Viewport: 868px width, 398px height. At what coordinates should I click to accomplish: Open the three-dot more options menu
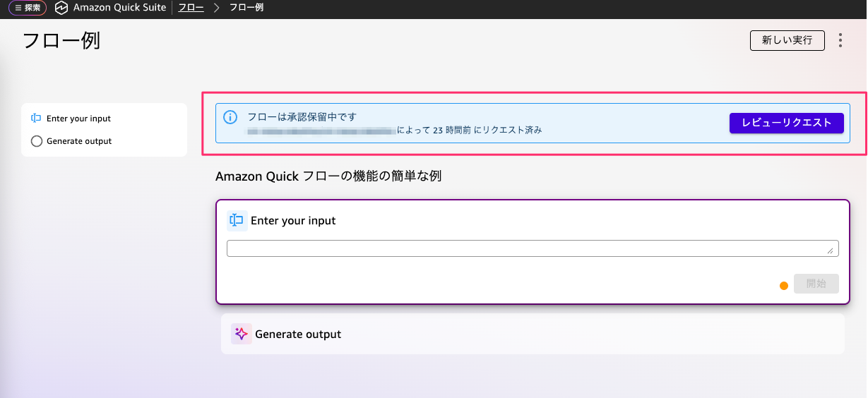pos(840,40)
